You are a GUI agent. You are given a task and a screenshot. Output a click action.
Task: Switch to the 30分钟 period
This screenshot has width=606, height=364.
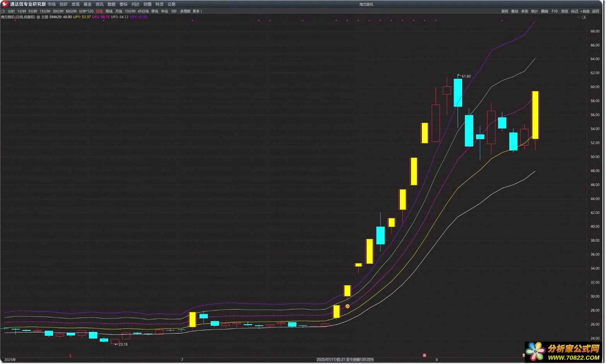click(x=58, y=11)
